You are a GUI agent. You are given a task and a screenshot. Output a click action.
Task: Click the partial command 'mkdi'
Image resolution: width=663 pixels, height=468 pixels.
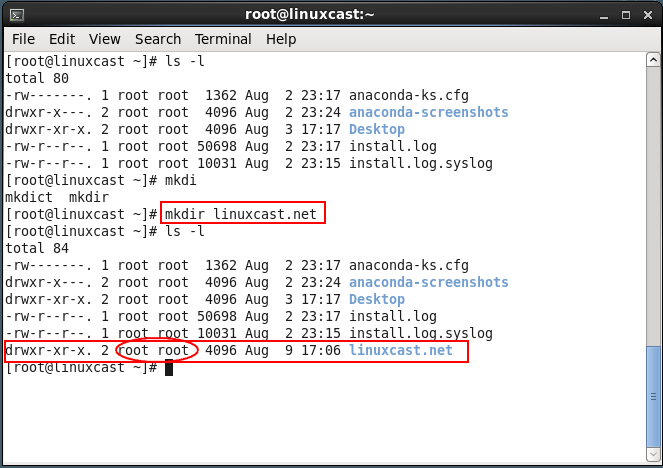coord(181,180)
